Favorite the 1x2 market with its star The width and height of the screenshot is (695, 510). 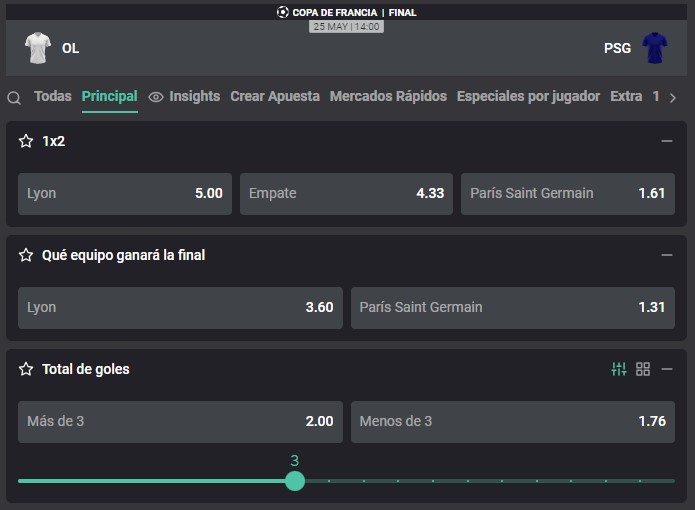tap(26, 141)
